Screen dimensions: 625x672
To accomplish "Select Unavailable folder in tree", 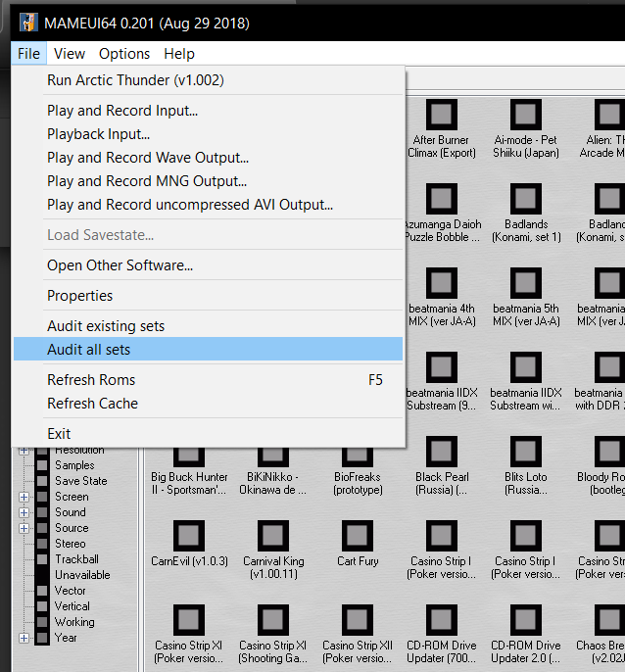I will click(82, 575).
